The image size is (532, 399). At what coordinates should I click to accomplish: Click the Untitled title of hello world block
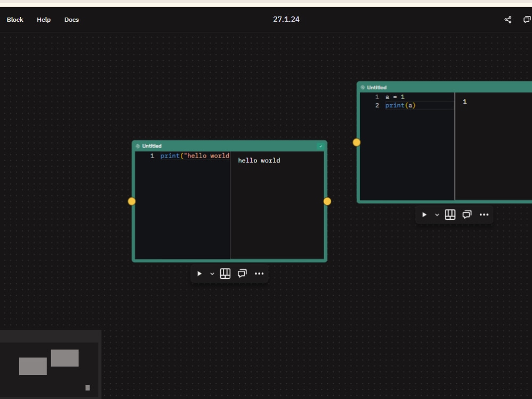click(x=152, y=146)
